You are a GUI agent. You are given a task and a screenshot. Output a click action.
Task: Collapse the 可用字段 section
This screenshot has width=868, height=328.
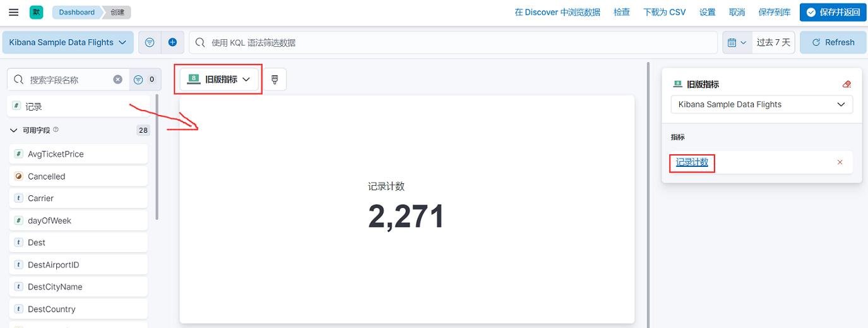tap(14, 130)
